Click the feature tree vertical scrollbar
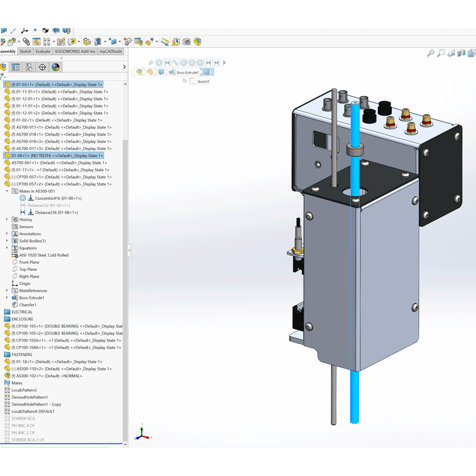The width and height of the screenshot is (476, 476). [126, 238]
